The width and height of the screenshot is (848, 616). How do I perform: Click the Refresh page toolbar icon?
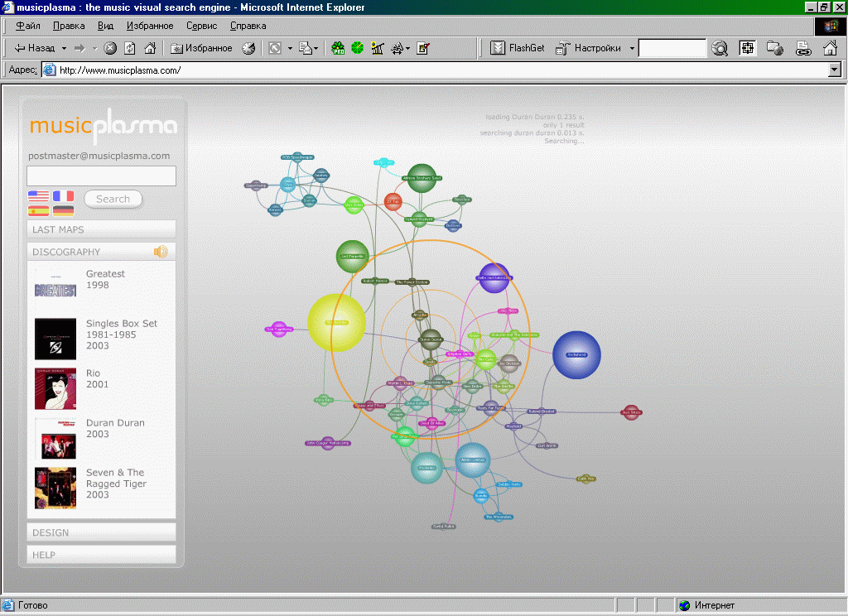[x=130, y=48]
